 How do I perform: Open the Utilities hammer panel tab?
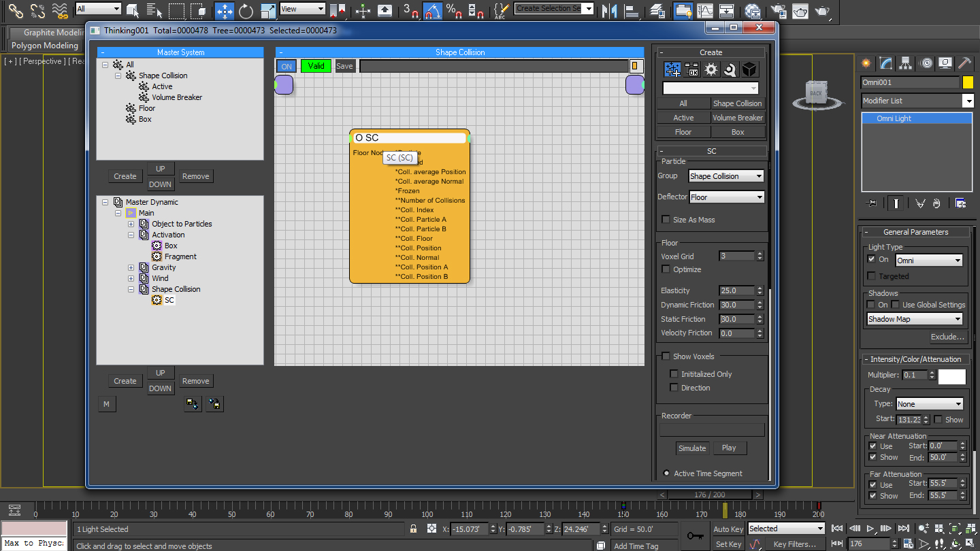[x=964, y=63]
